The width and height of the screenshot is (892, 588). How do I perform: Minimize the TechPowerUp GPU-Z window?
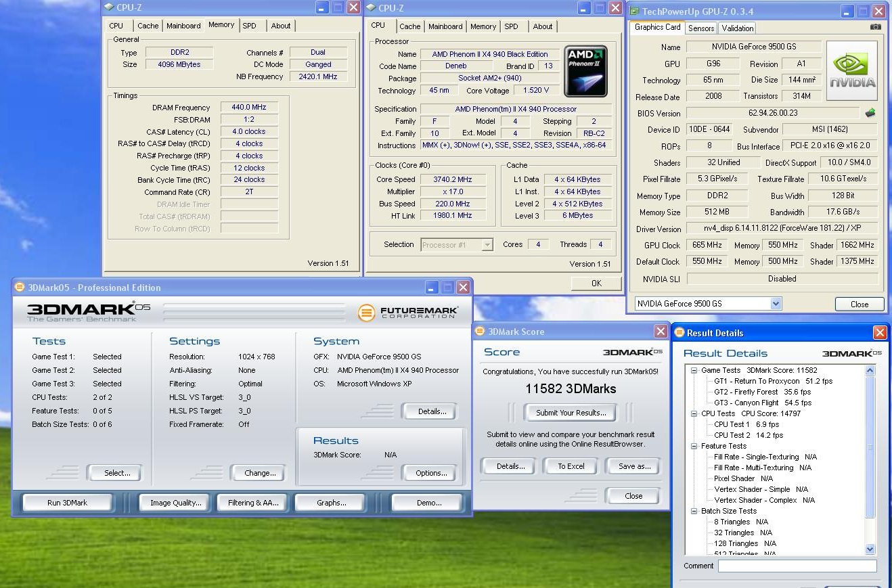847,12
